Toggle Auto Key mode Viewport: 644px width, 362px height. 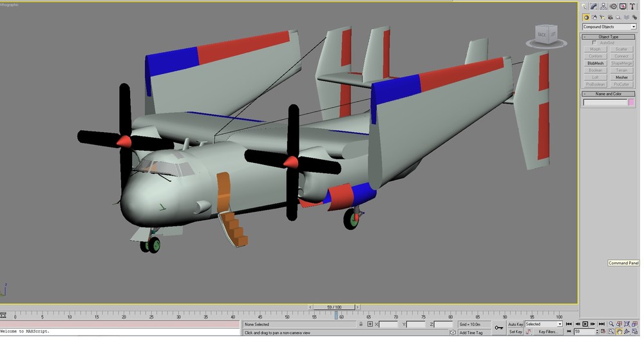click(x=515, y=324)
